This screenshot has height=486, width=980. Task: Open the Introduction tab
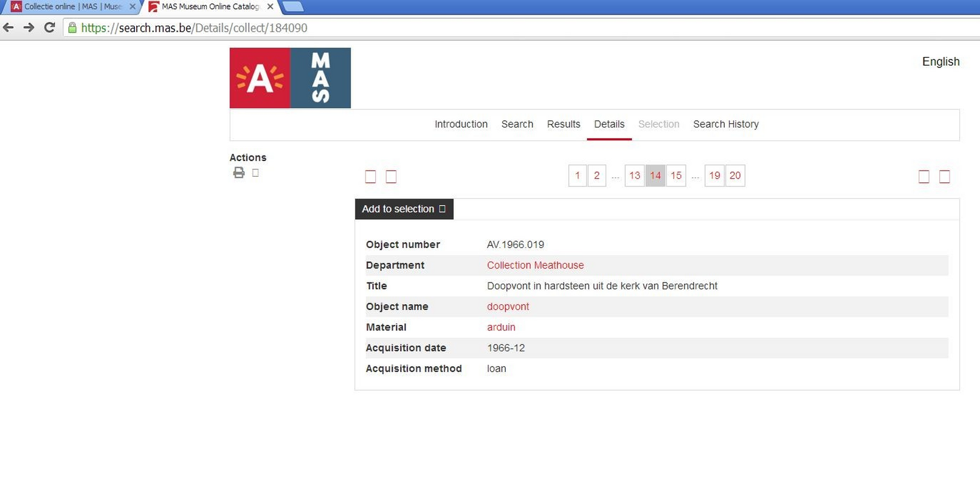[461, 124]
